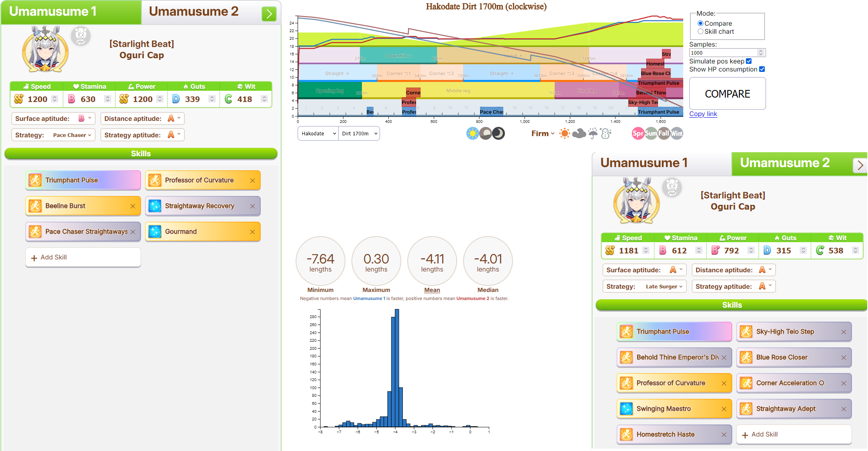Viewport: 868px width, 451px height.
Task: Click green arrow next in left panel
Action: pos(269,14)
